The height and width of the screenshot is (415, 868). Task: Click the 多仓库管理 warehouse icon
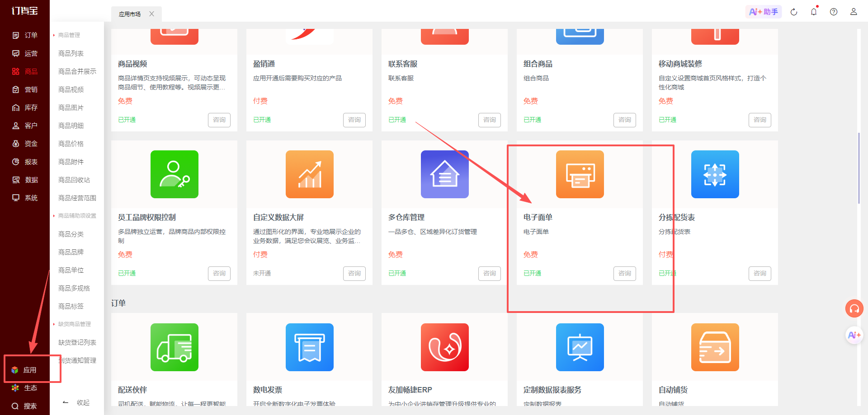(x=445, y=174)
